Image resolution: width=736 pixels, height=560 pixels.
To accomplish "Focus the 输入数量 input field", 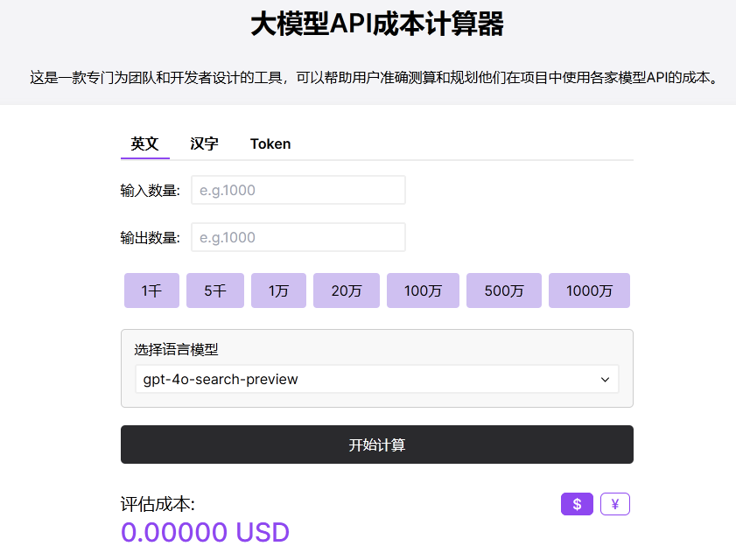I will (298, 190).
